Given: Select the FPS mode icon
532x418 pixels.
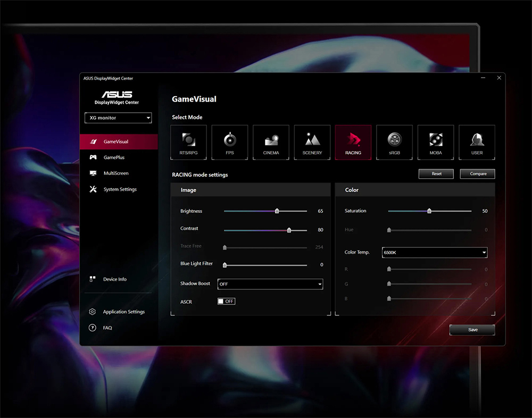Looking at the screenshot, I should click(x=229, y=142).
